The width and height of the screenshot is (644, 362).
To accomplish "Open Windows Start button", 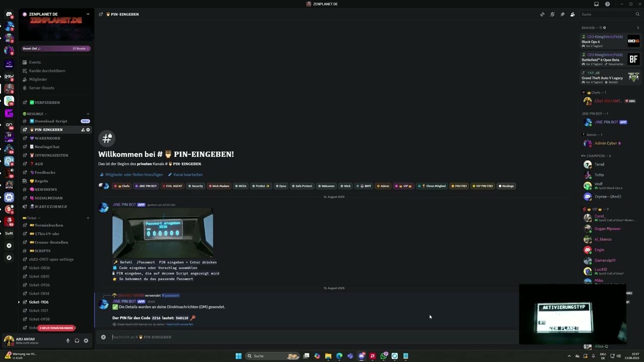I will tap(238, 356).
